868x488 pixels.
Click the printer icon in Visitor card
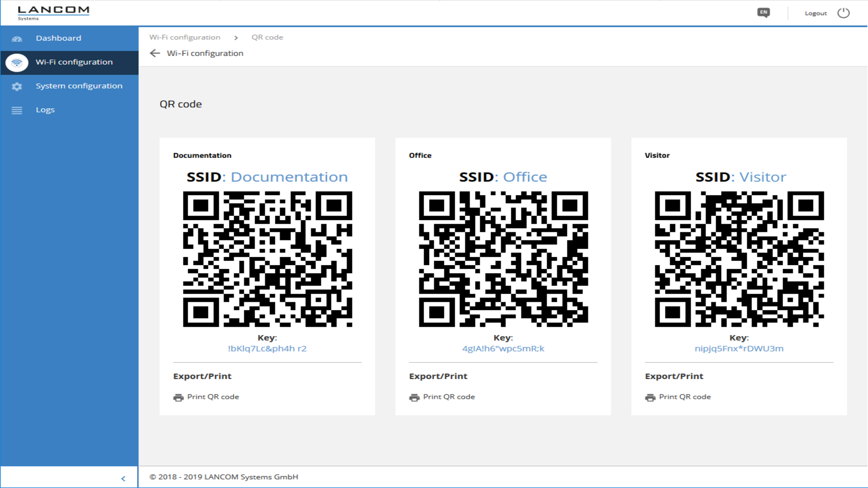coord(650,398)
